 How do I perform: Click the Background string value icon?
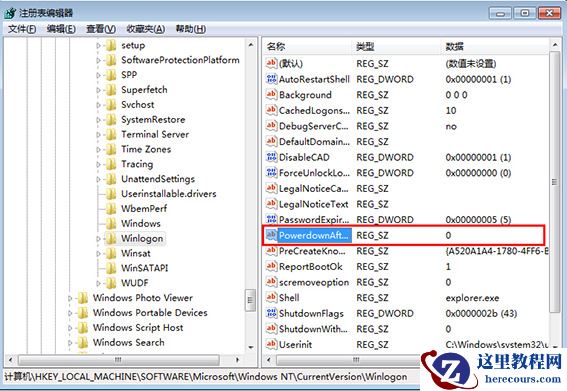271,94
